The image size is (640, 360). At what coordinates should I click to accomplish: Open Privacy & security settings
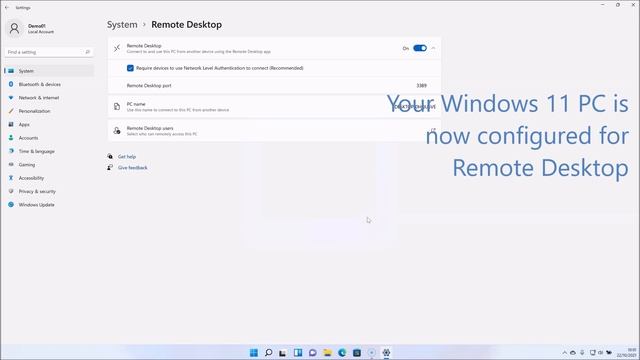click(49, 191)
